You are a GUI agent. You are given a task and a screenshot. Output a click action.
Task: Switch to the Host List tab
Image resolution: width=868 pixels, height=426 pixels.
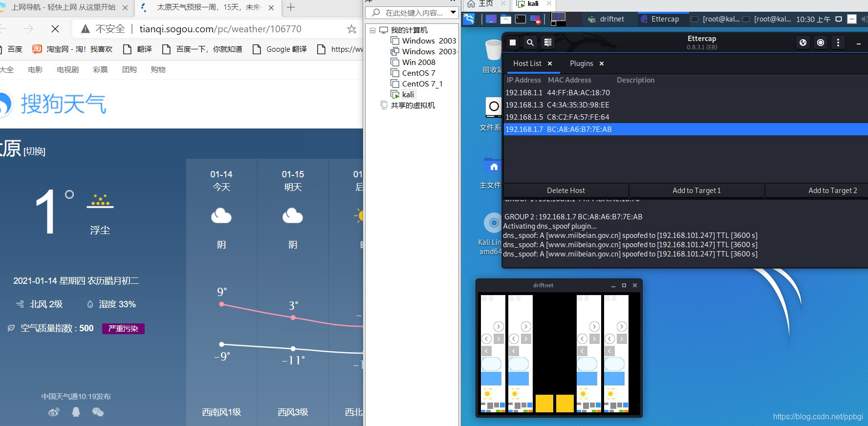527,64
